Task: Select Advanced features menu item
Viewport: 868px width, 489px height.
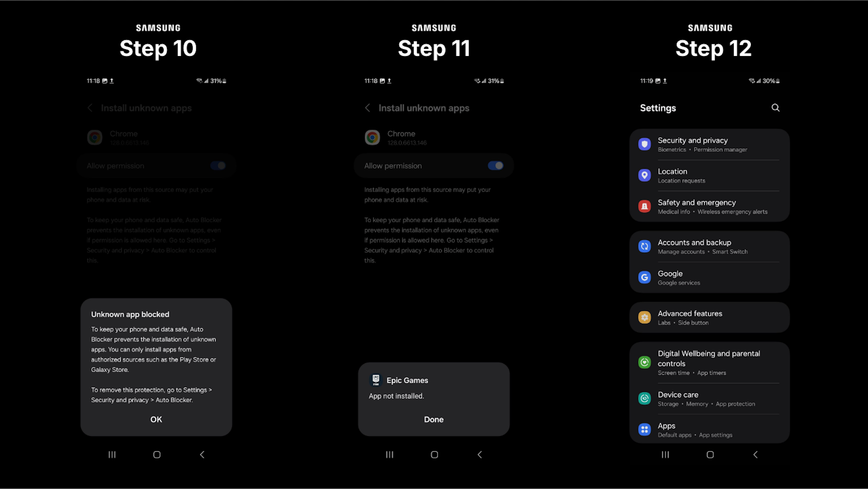Action: pos(711,317)
